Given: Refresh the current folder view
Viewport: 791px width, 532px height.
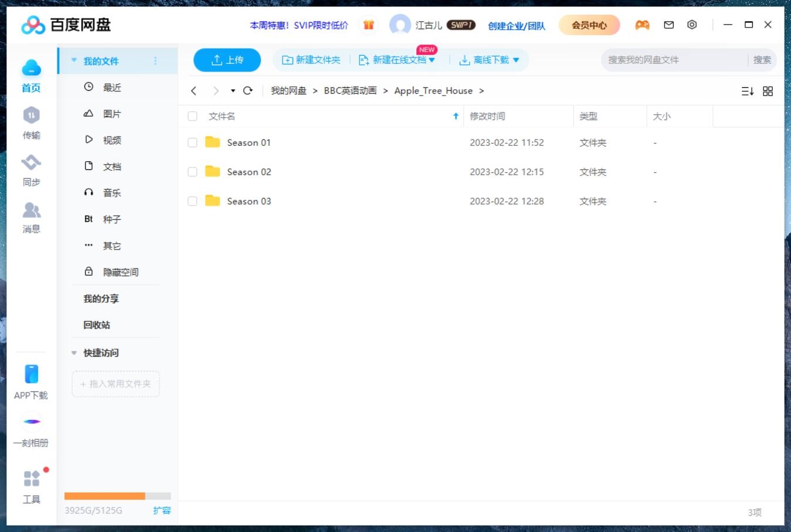Looking at the screenshot, I should tap(247, 91).
